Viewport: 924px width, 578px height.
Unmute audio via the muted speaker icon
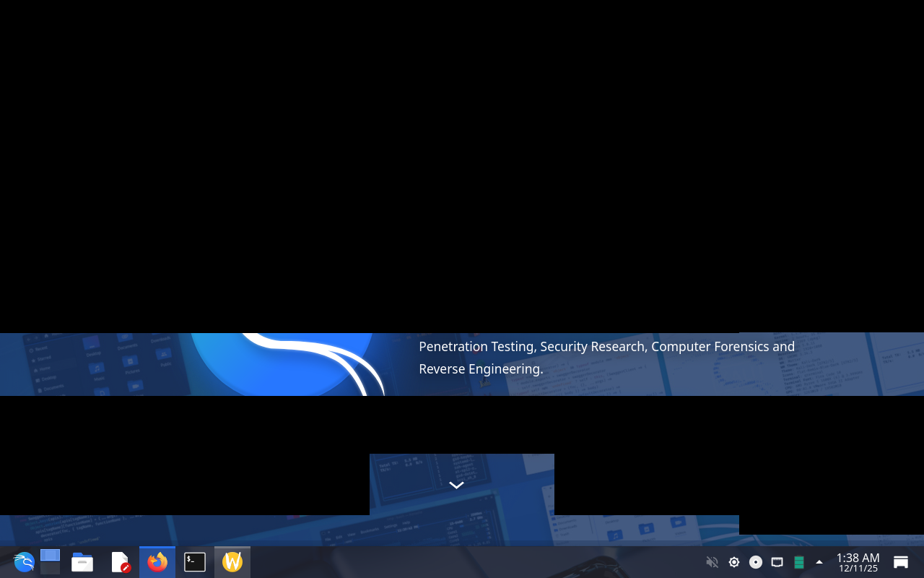(x=712, y=562)
